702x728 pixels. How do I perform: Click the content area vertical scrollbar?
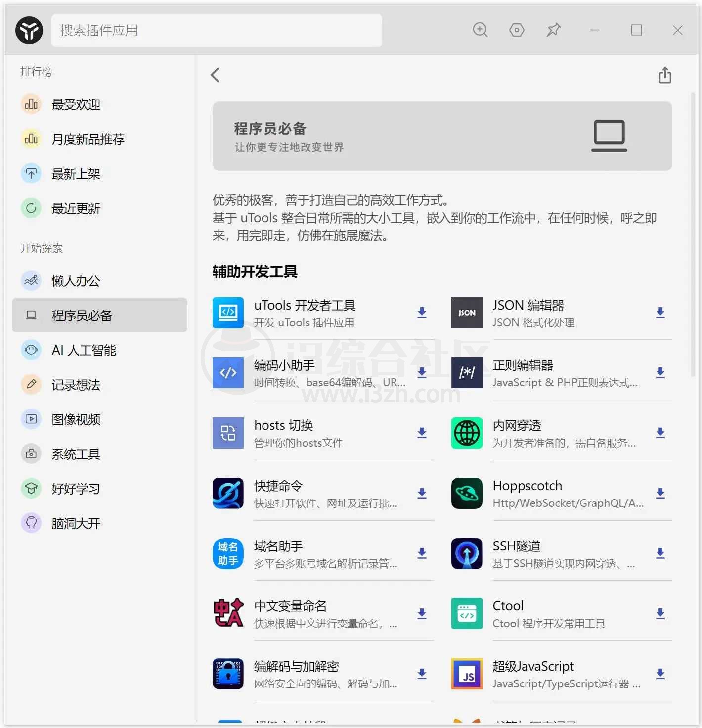point(693,235)
